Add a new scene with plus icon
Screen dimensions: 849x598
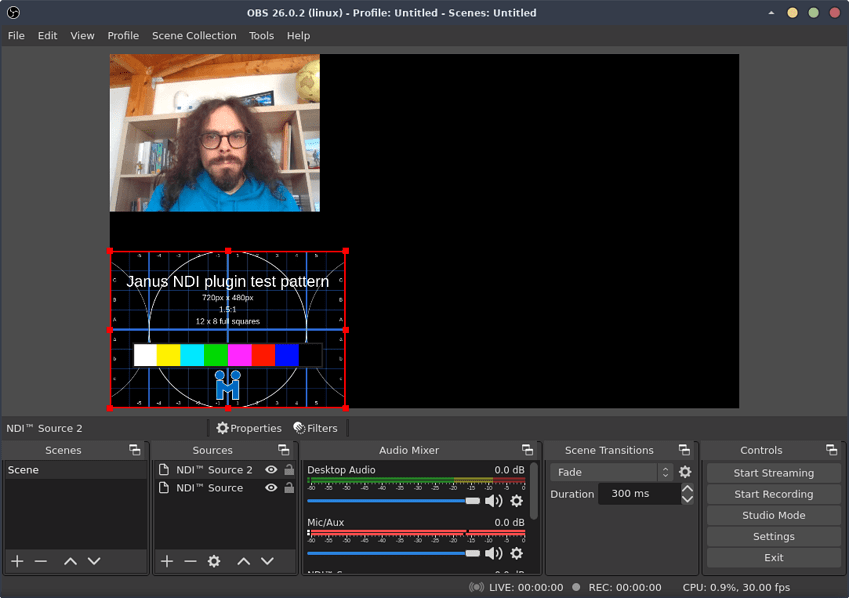pos(17,561)
